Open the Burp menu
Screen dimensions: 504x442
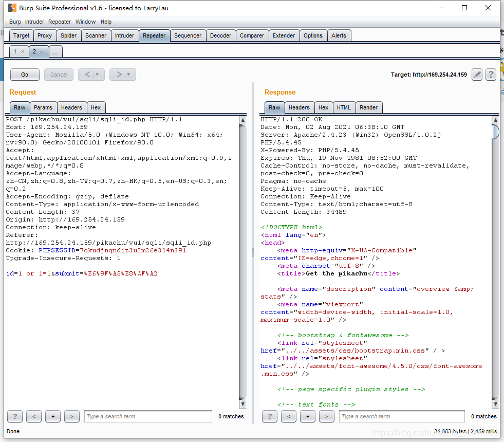pos(15,22)
